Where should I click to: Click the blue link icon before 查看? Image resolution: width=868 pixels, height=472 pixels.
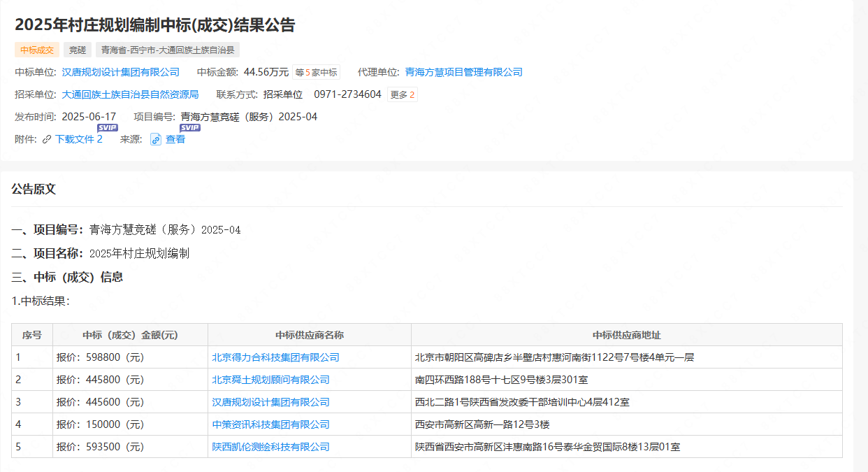155,139
